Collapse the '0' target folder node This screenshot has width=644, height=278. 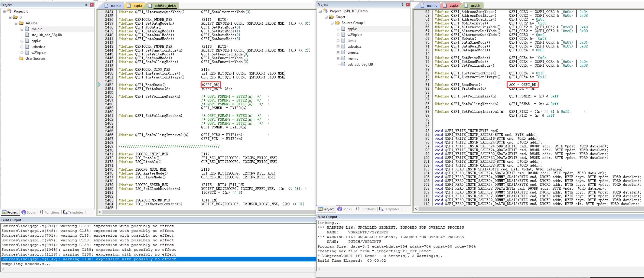pyautogui.click(x=10, y=17)
